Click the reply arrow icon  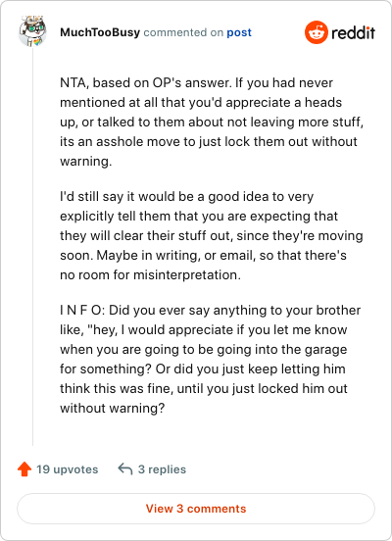[x=124, y=469]
